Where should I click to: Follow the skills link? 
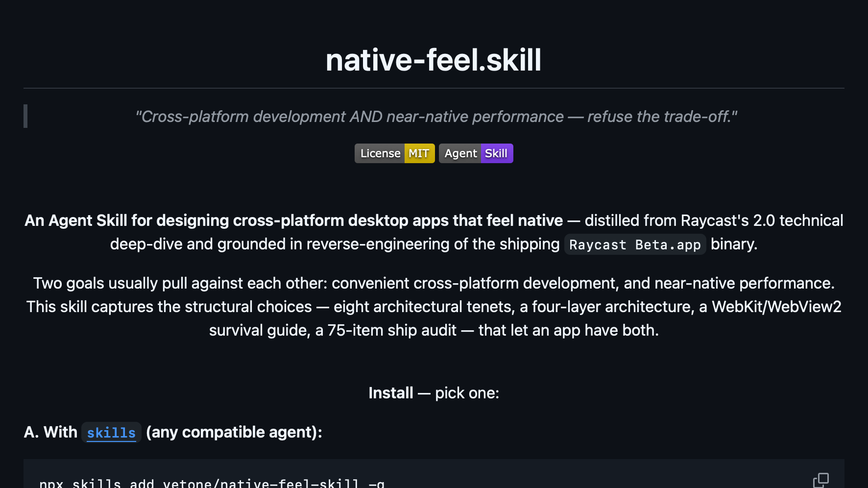[111, 433]
